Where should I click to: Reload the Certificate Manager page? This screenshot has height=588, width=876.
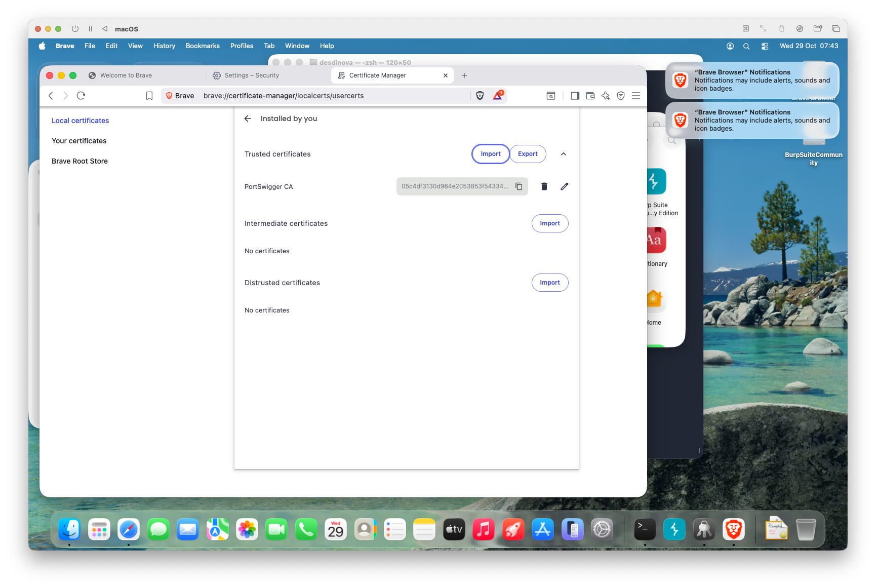(81, 96)
